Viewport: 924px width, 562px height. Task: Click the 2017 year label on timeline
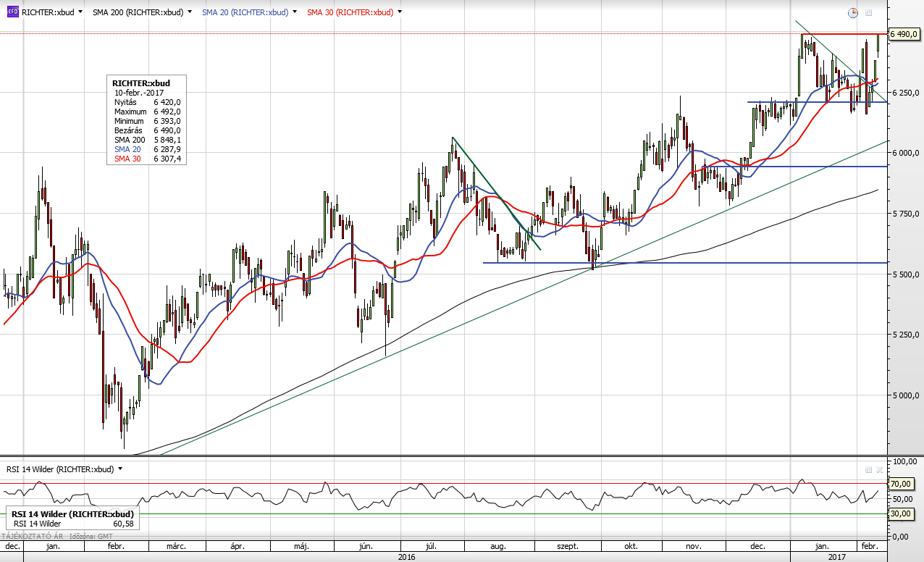click(x=837, y=556)
